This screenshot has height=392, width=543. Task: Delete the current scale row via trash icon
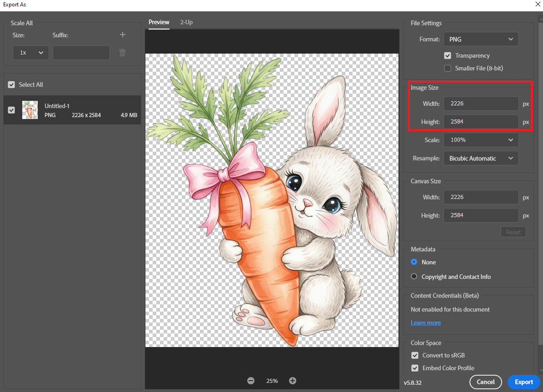click(122, 52)
